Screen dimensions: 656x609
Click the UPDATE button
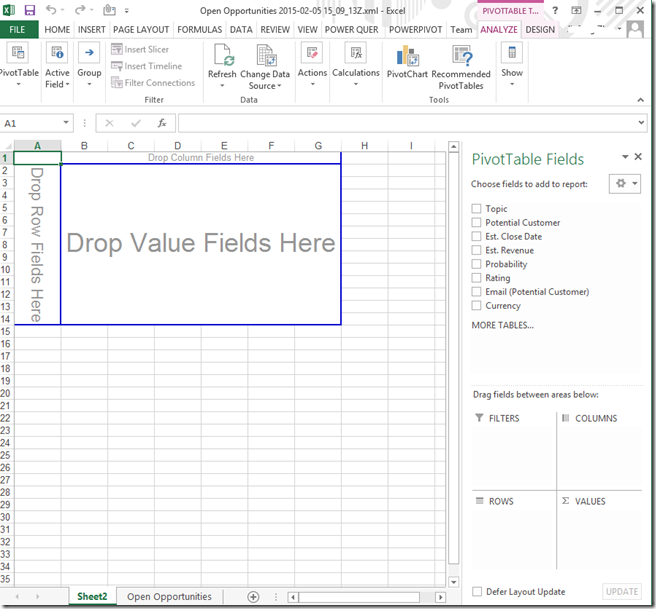622,591
